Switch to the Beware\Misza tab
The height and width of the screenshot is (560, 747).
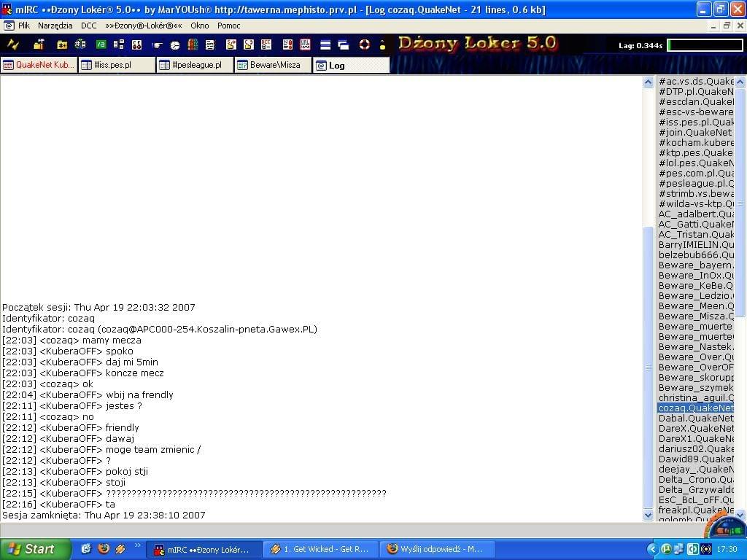coord(274,65)
